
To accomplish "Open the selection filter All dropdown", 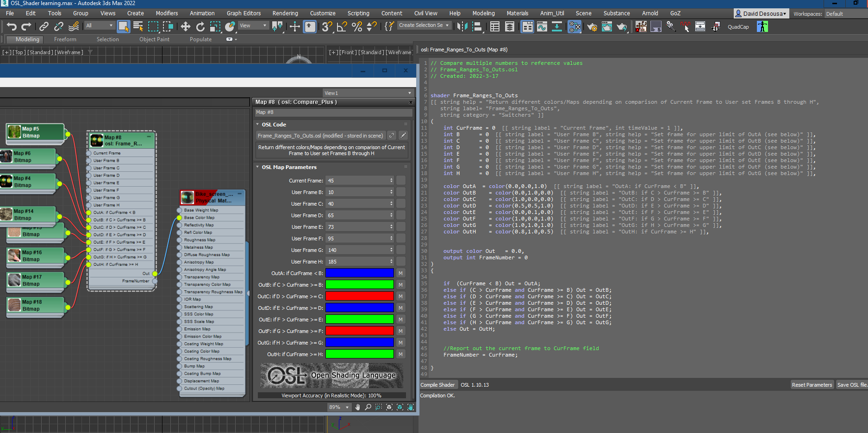I will tap(99, 25).
